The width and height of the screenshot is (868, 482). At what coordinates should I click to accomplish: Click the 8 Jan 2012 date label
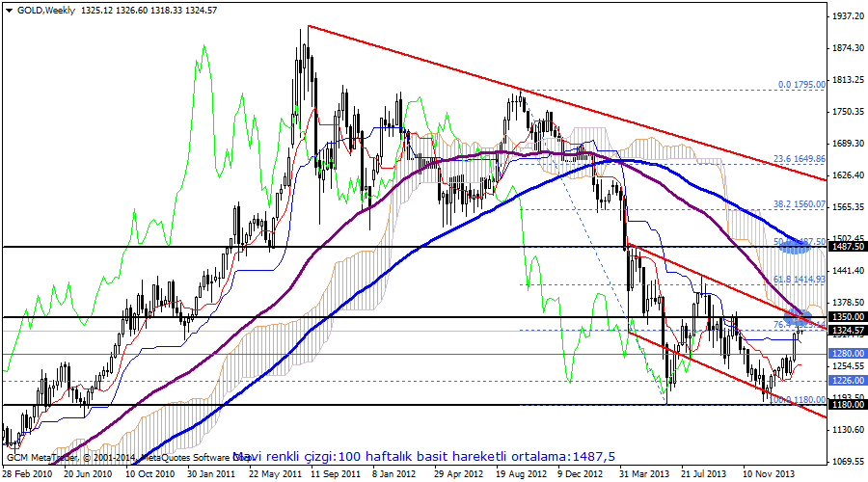tap(393, 474)
